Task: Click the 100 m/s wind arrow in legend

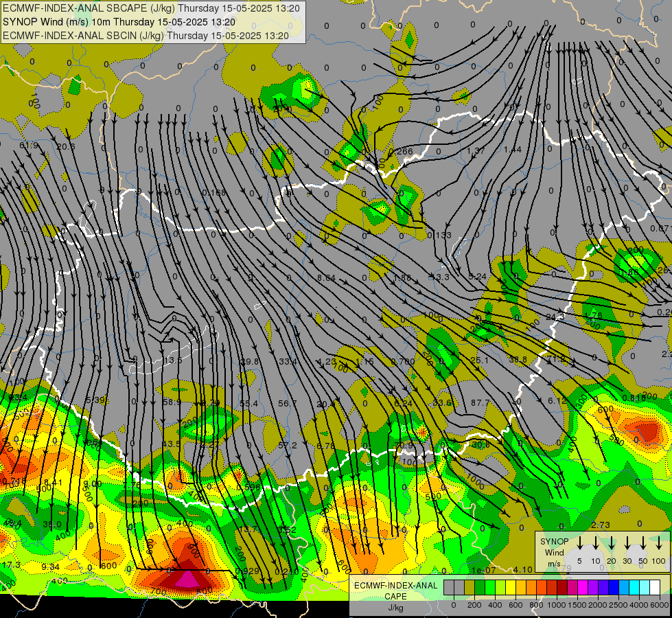Action: 659,544
